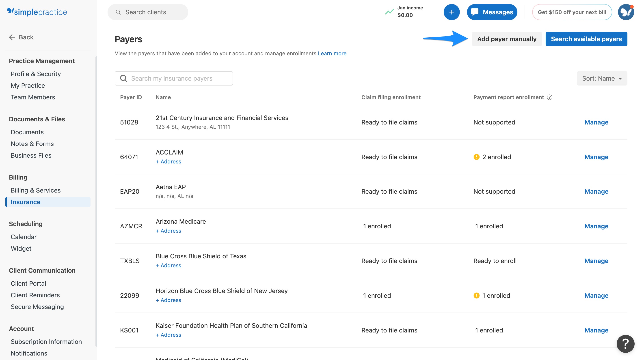Click the blue plus create button
Viewport: 644px width, 360px height.
451,12
